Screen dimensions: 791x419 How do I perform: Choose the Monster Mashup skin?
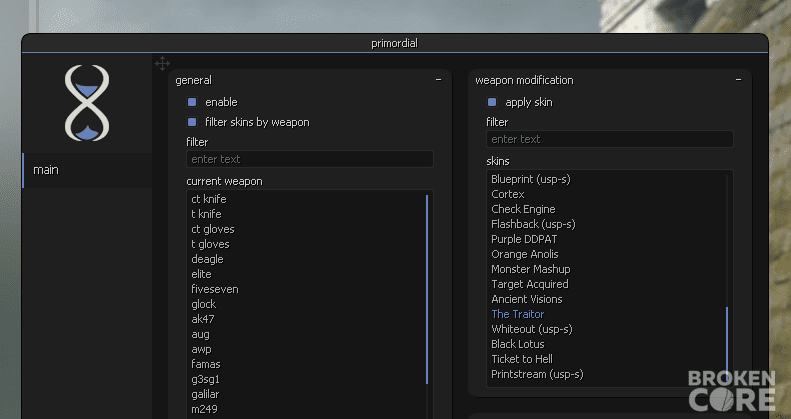[x=531, y=269]
